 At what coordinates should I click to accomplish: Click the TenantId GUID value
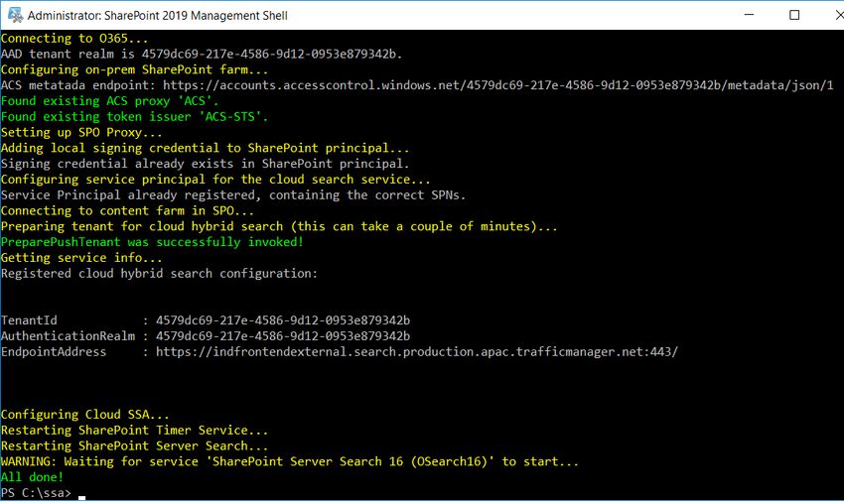click(283, 320)
